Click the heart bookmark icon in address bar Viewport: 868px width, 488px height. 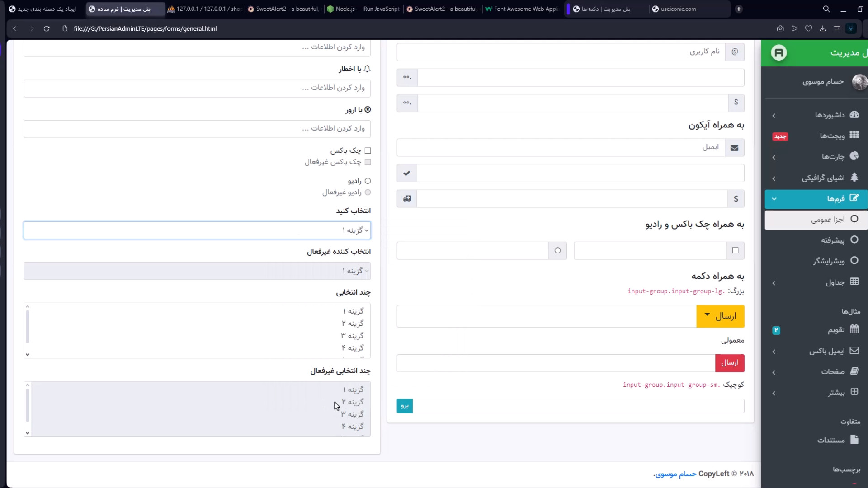(809, 28)
